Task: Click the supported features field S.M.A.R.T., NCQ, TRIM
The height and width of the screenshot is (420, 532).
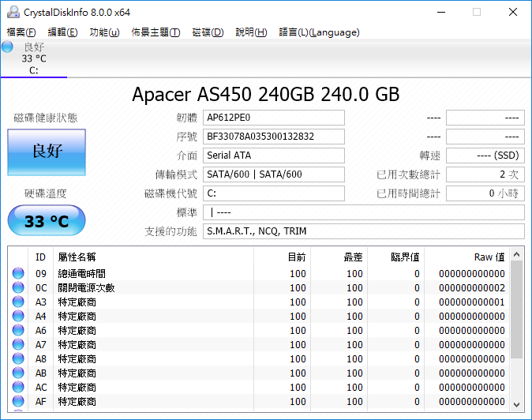Action: click(x=364, y=231)
